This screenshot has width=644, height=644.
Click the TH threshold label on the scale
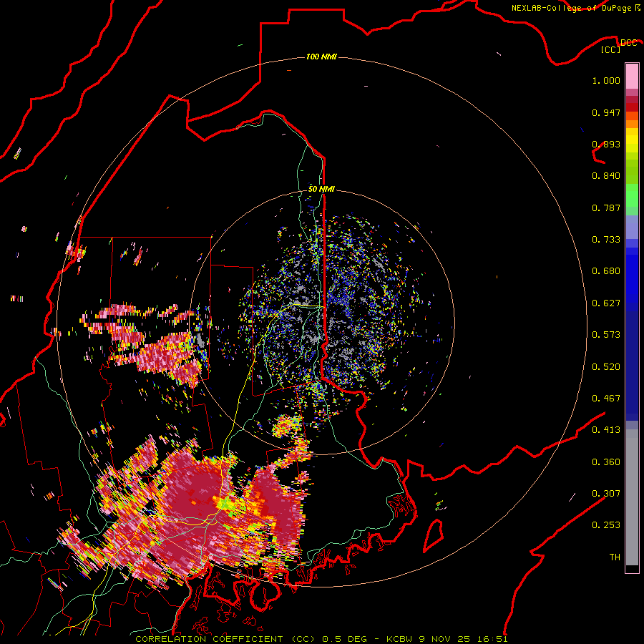coord(615,557)
